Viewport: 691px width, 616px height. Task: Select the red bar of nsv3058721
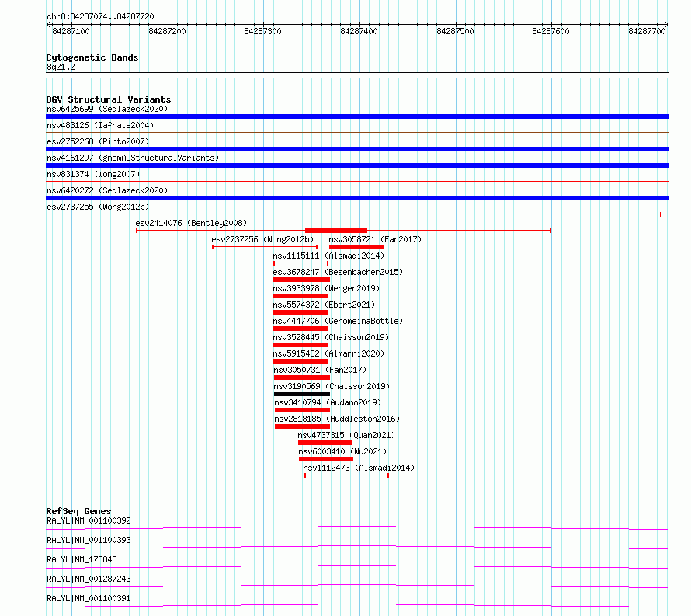tap(356, 247)
